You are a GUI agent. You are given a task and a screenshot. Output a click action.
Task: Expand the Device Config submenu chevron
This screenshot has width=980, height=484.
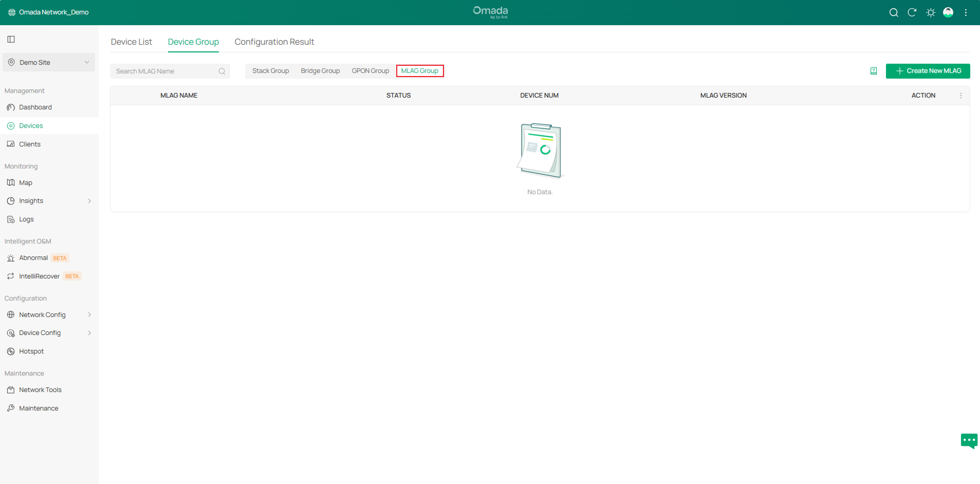(x=89, y=333)
